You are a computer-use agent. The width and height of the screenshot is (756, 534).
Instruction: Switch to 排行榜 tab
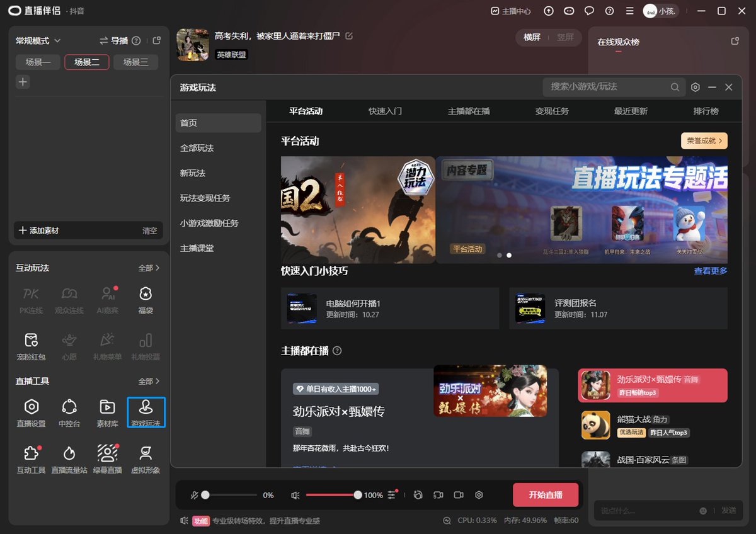pos(706,111)
